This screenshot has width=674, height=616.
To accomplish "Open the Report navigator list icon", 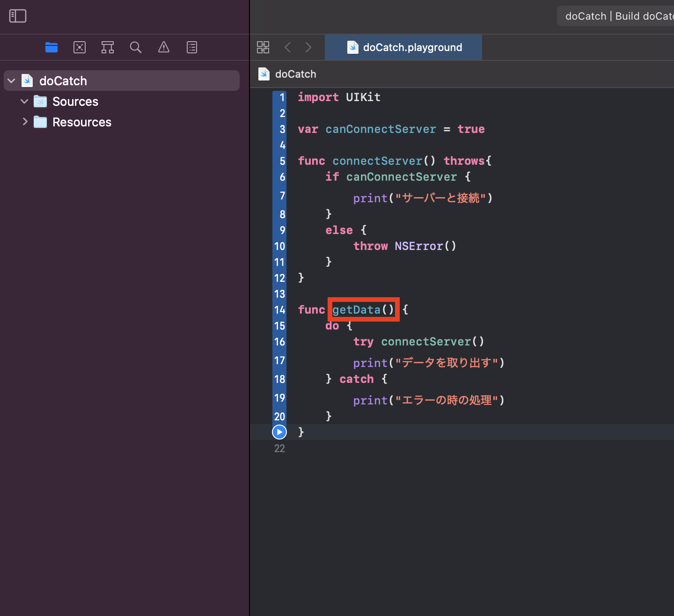I will click(x=192, y=47).
